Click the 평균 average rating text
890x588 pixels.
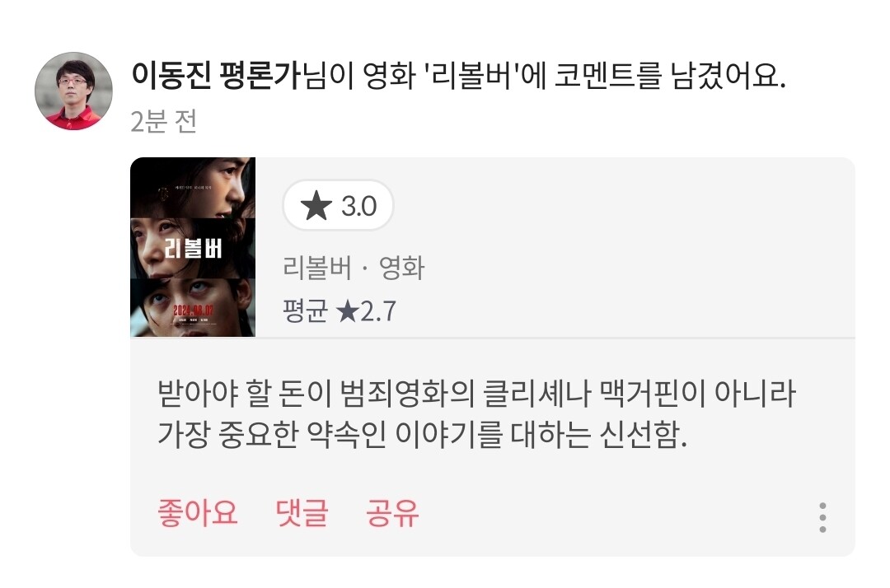tap(306, 311)
